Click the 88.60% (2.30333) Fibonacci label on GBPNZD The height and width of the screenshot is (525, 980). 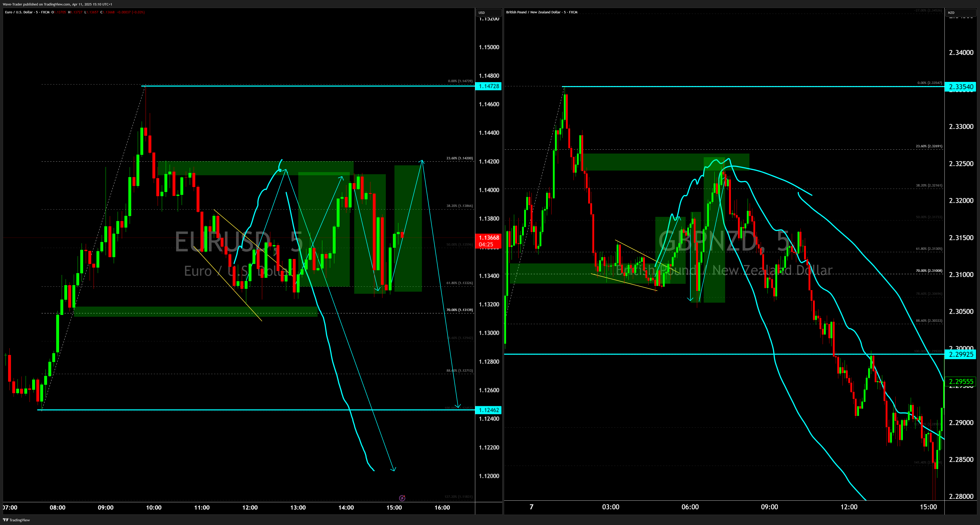pyautogui.click(x=929, y=320)
